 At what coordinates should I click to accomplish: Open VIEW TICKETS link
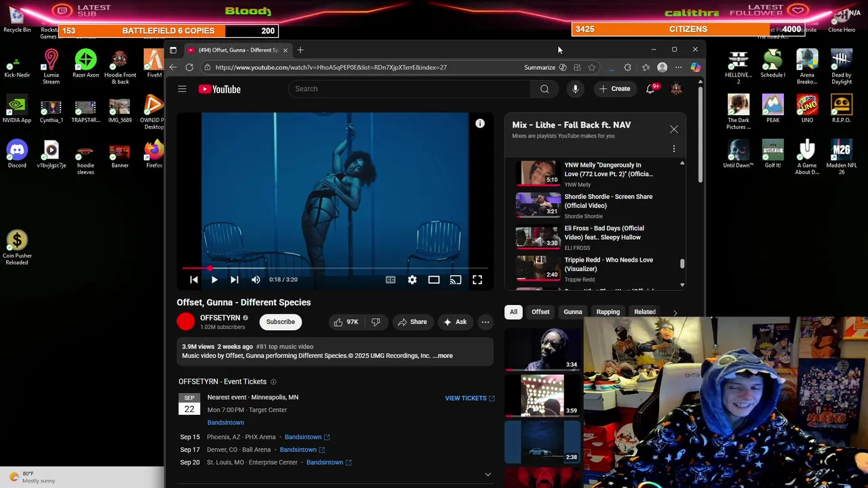470,399
